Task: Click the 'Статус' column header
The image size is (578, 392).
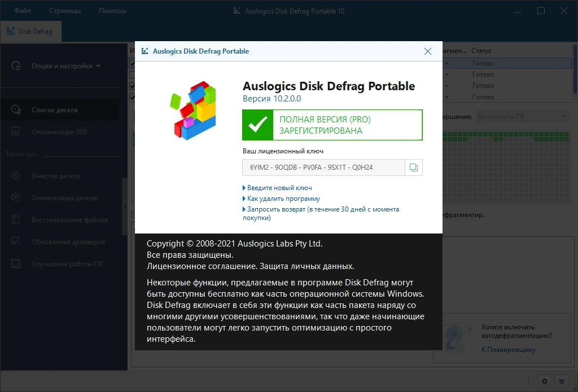Action: coord(481,51)
